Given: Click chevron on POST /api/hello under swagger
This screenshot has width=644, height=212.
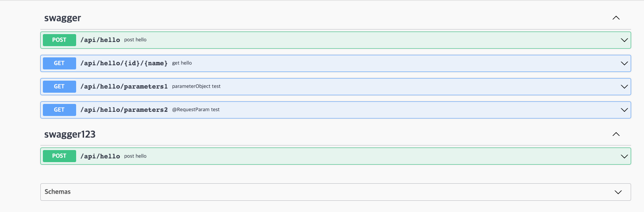Looking at the screenshot, I should 624,40.
